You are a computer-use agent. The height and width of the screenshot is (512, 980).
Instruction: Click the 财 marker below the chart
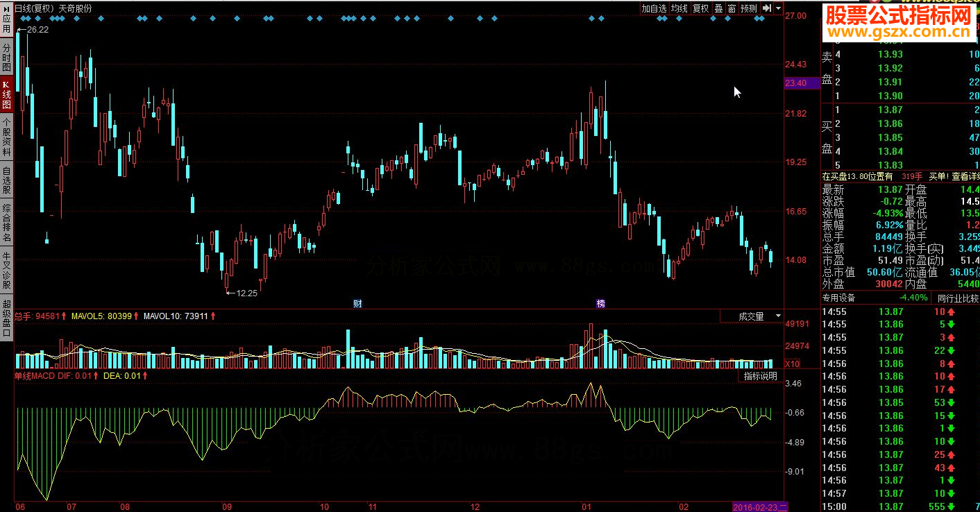[357, 304]
